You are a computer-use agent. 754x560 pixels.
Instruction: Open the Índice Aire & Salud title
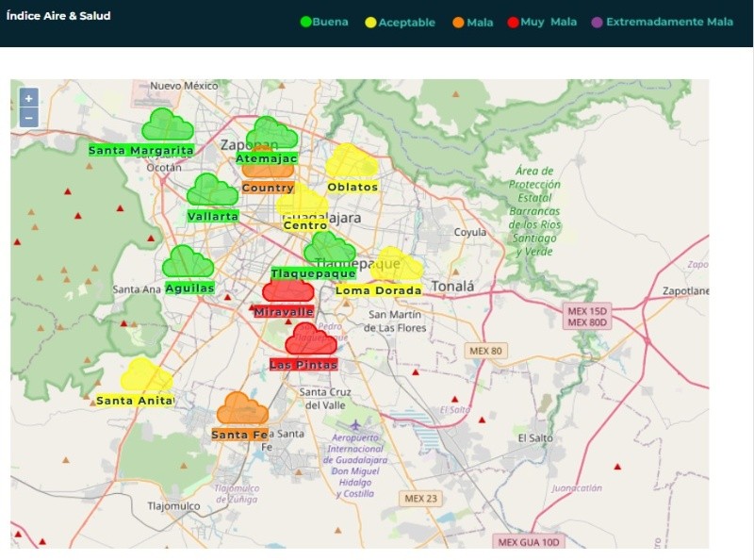[x=58, y=16]
